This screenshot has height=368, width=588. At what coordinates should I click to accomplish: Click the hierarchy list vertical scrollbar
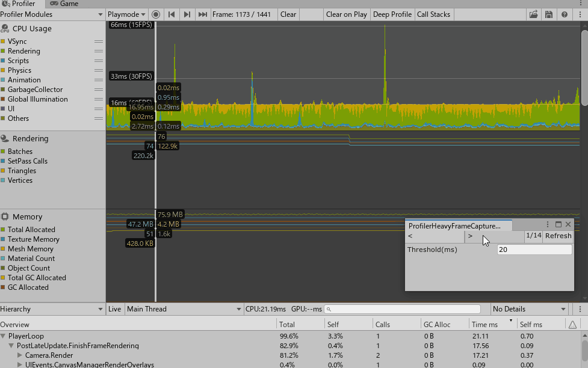coord(584,349)
